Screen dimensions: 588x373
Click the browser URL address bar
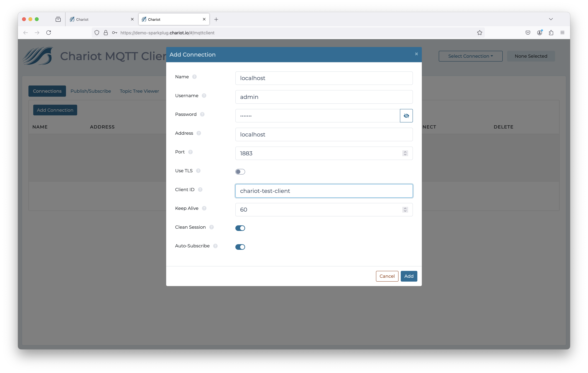288,32
